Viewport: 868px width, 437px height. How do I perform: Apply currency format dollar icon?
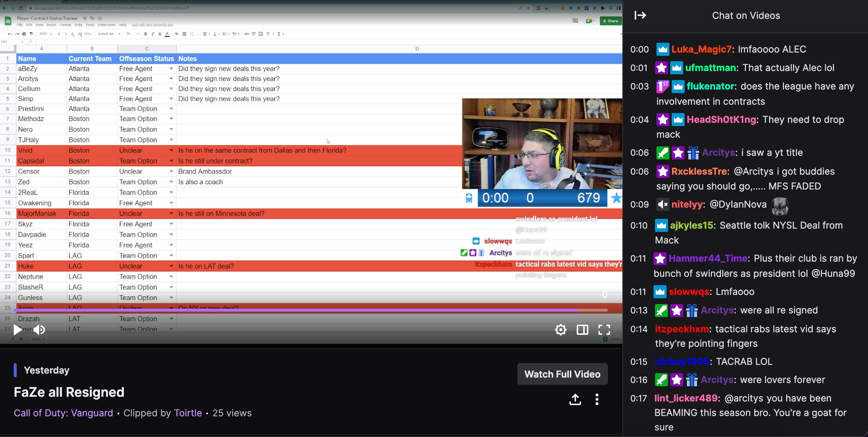coord(59,34)
